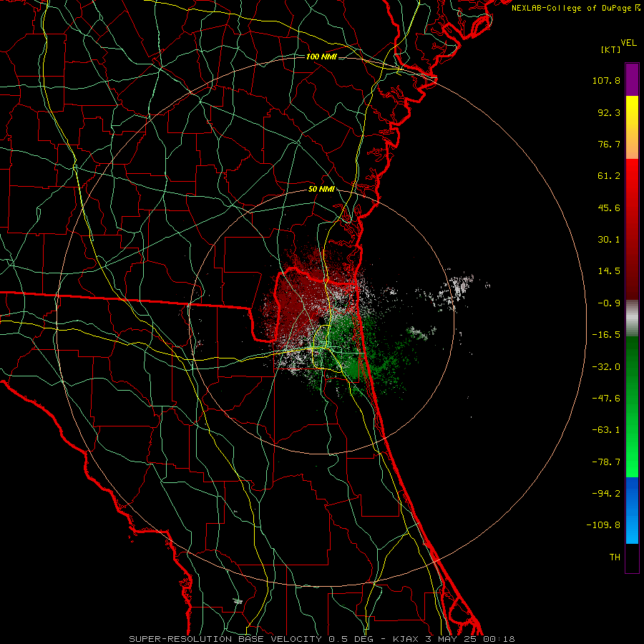The height and width of the screenshot is (644, 644).
Task: Click the 50 NMI range ring label
Action: (321, 190)
